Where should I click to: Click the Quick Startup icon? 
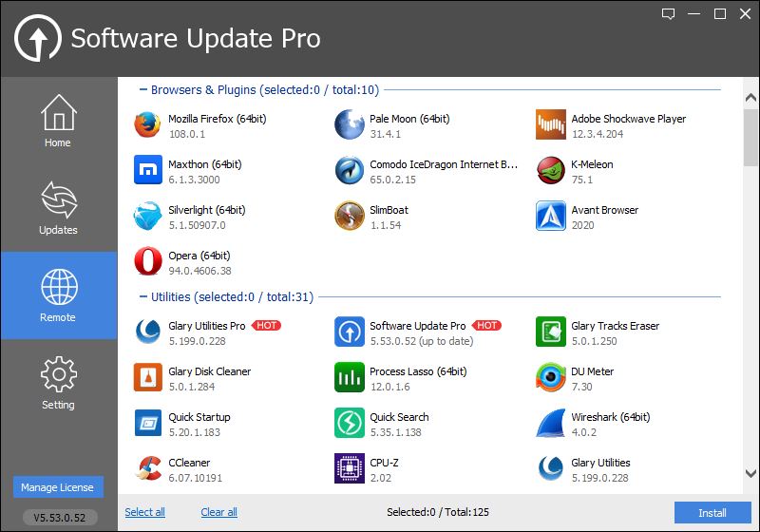(x=148, y=423)
